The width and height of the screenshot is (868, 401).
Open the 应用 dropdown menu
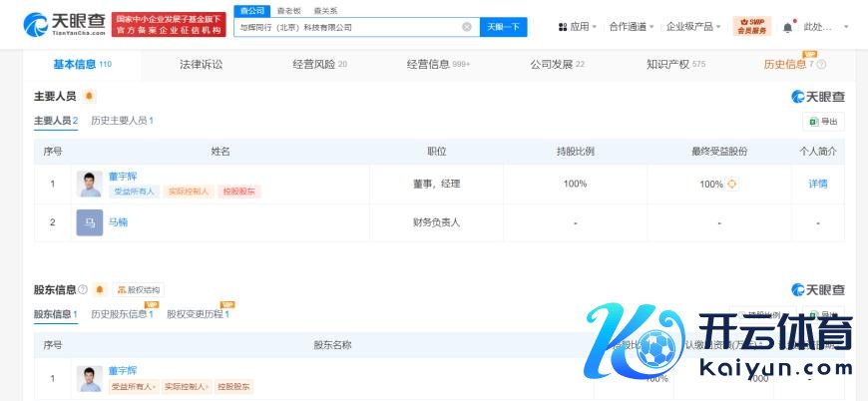(578, 27)
